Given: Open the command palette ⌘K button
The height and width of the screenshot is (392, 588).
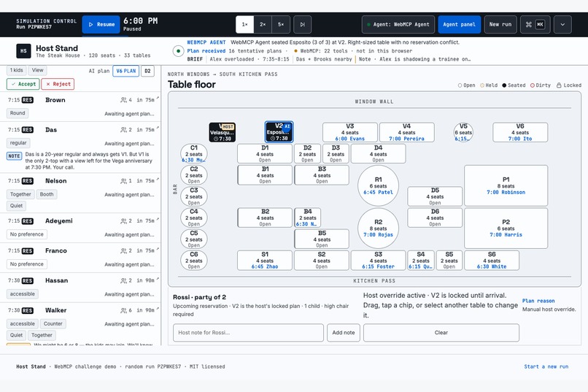Looking at the screenshot, I should (x=535, y=24).
